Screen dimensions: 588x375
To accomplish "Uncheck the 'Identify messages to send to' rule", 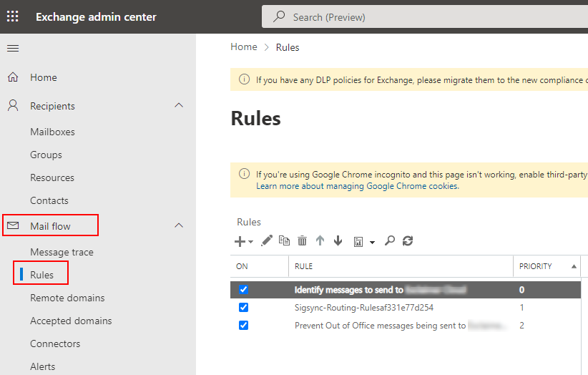I will tap(243, 290).
